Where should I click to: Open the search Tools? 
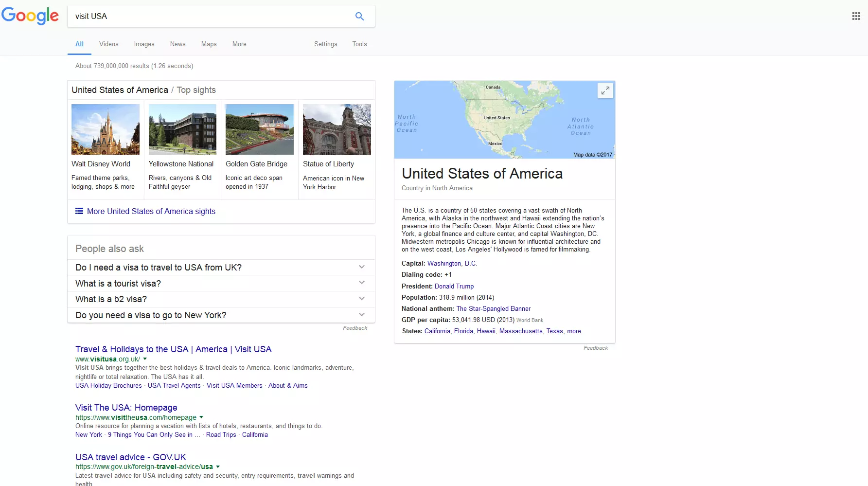point(359,44)
